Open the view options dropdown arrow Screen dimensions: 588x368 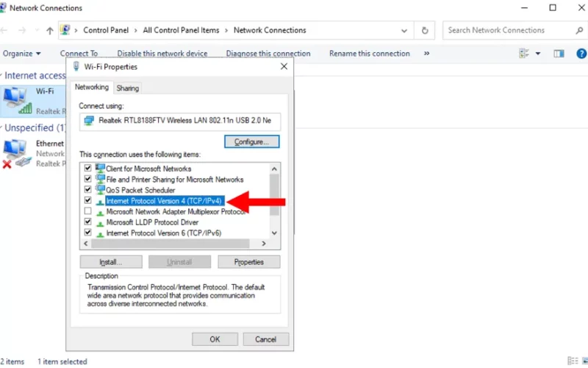[538, 54]
